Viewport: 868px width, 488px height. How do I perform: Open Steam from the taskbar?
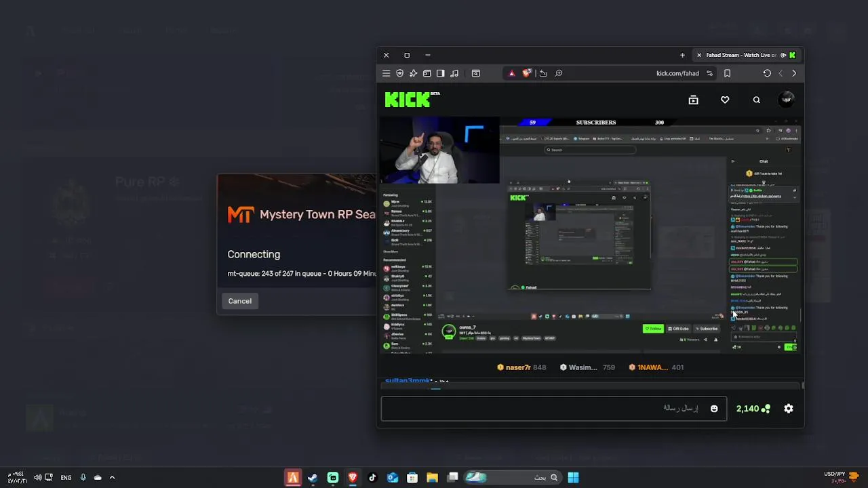(x=313, y=477)
